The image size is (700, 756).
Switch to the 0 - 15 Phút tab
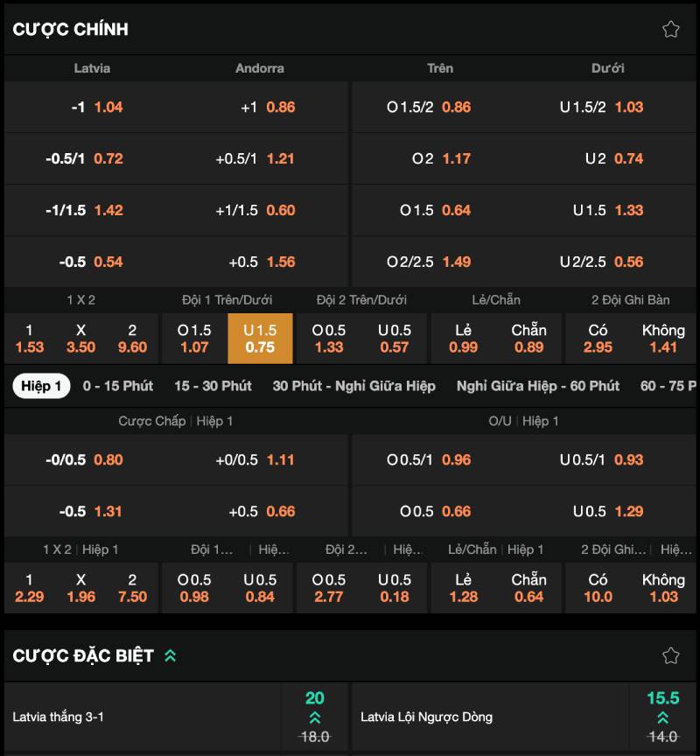click(x=118, y=386)
